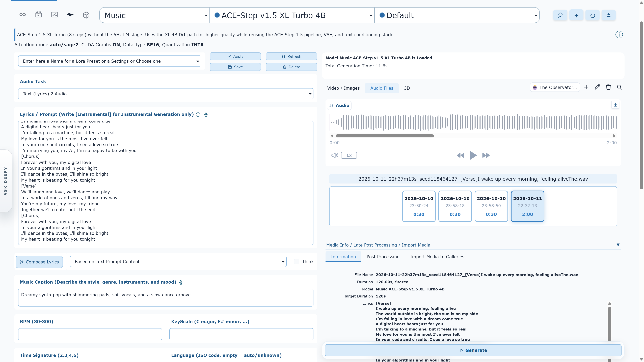Click the Generate button
Screen dimensions: 644x362
click(x=473, y=350)
